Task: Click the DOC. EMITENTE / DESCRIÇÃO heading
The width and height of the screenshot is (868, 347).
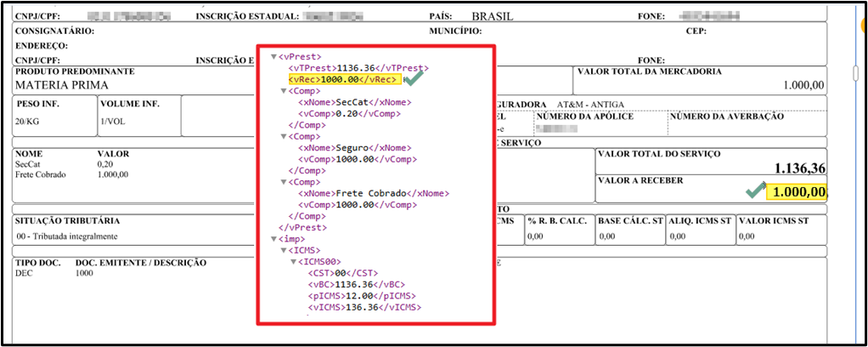Action: tap(141, 264)
